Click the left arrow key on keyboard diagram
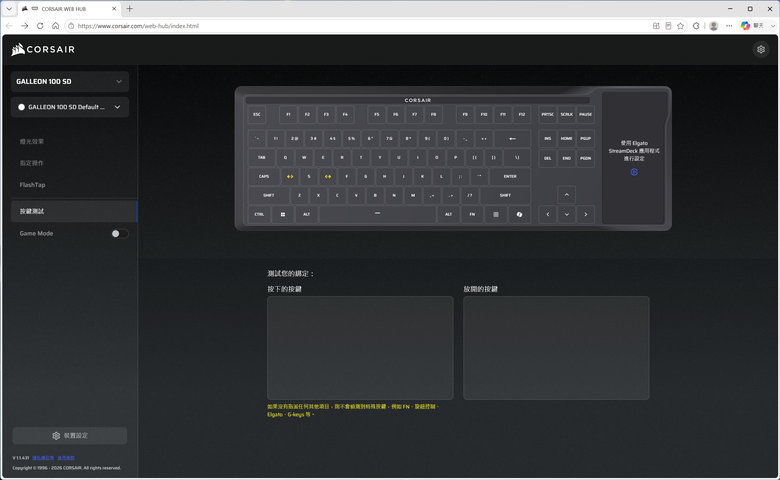The width and height of the screenshot is (780, 480). (x=548, y=214)
